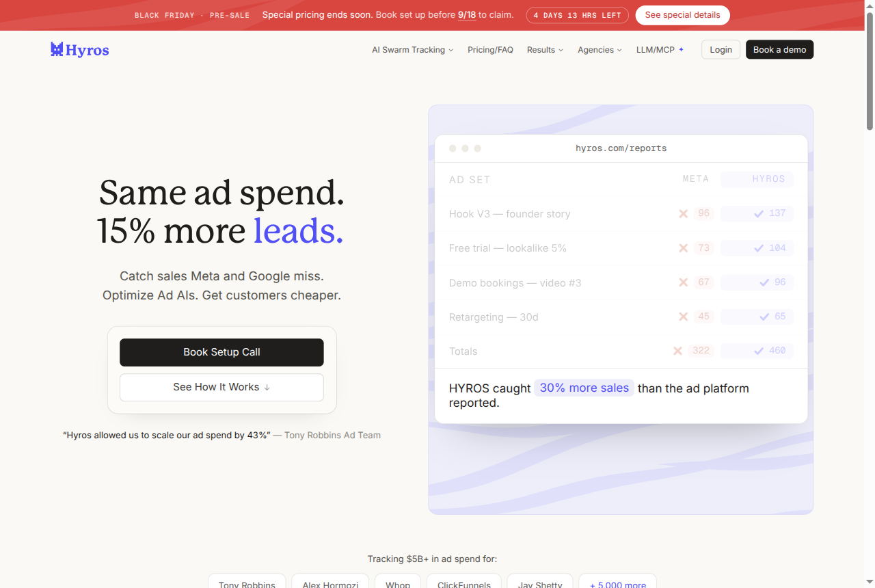Click the page vertical scrollbar thumb
This screenshot has width=875, height=588.
pos(870,70)
